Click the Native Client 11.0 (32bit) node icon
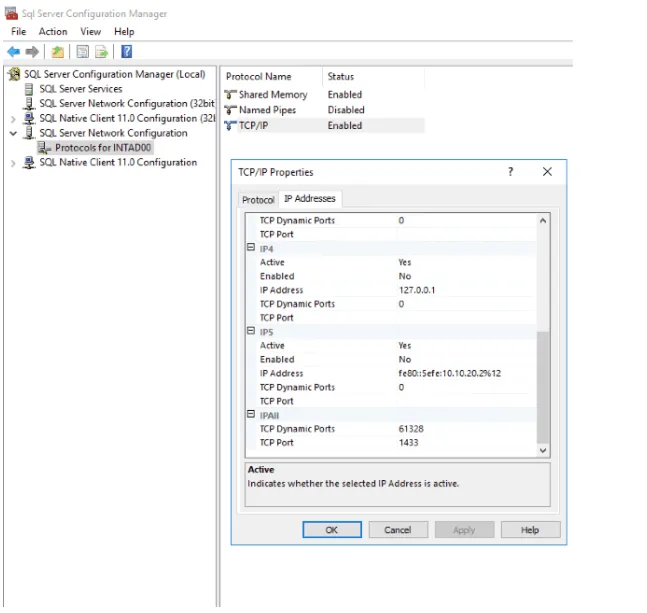The width and height of the screenshot is (647, 613). [x=29, y=118]
